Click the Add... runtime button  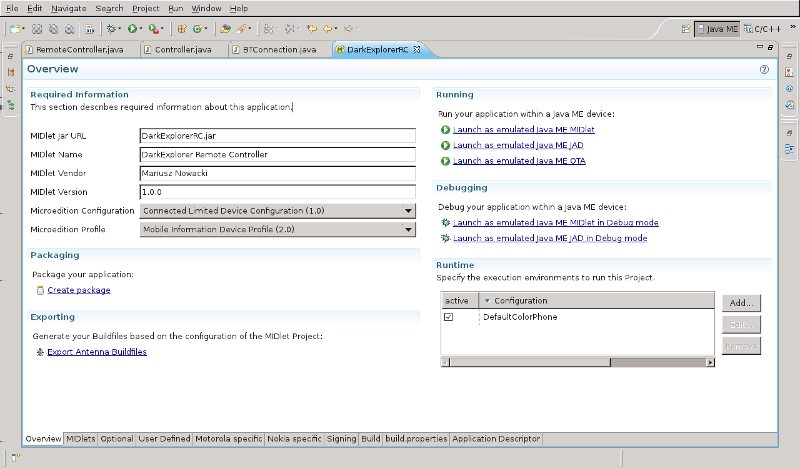coord(741,303)
